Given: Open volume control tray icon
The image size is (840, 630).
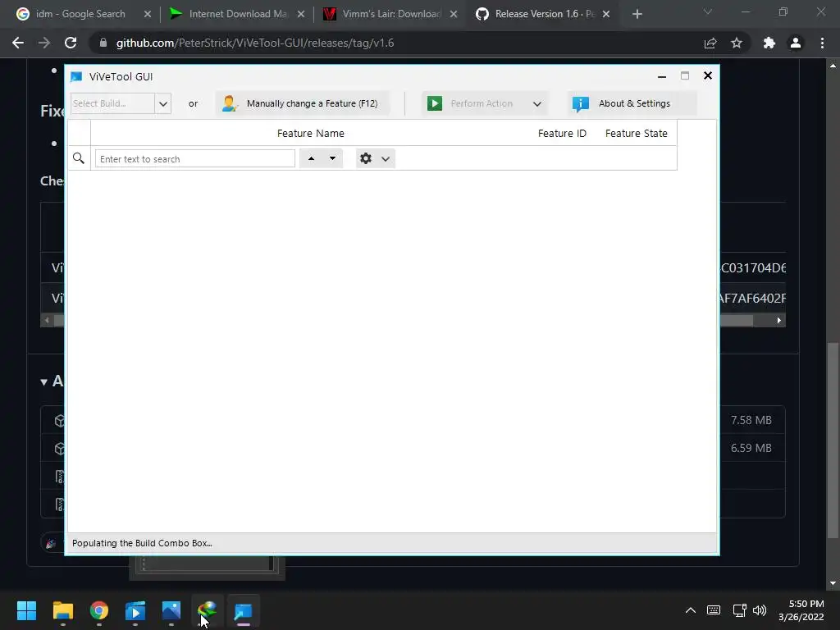Looking at the screenshot, I should [760, 610].
